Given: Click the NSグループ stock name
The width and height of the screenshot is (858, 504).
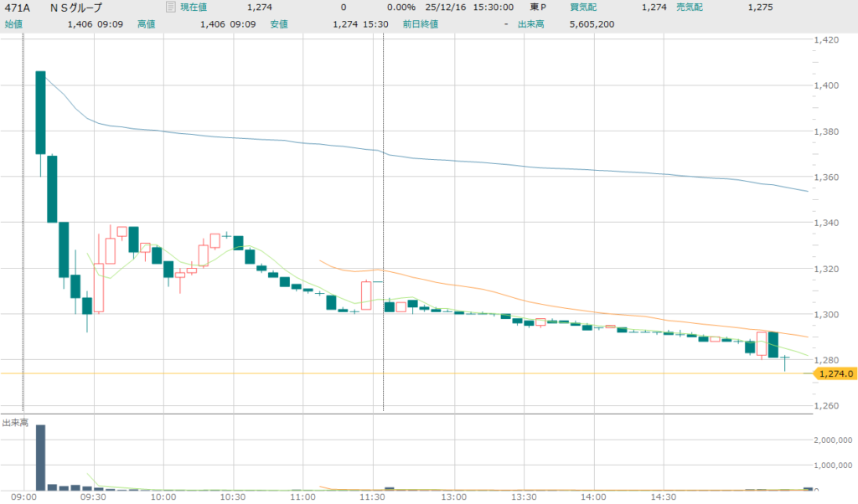Looking at the screenshot, I should click(x=76, y=8).
